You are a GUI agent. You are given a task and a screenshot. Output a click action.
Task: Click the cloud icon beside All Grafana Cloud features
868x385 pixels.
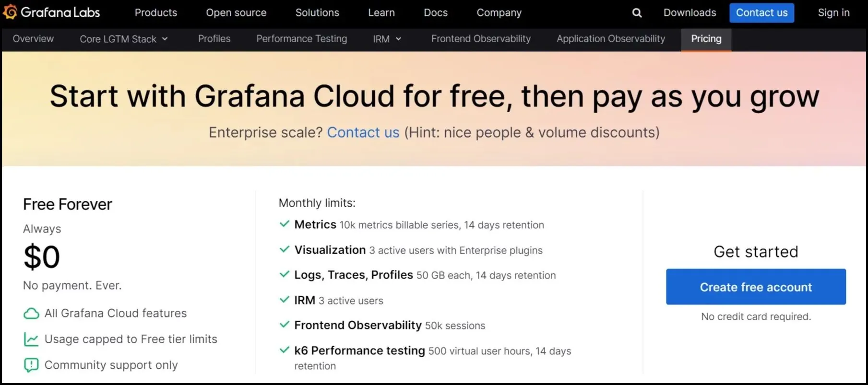click(31, 314)
